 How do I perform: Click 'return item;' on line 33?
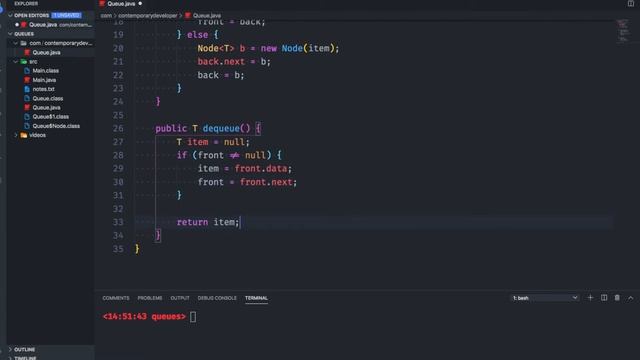point(208,222)
